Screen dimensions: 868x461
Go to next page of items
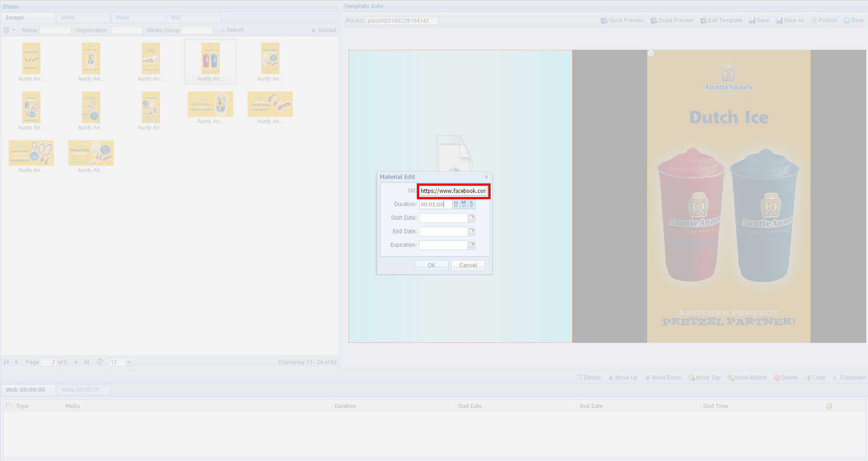(76, 362)
